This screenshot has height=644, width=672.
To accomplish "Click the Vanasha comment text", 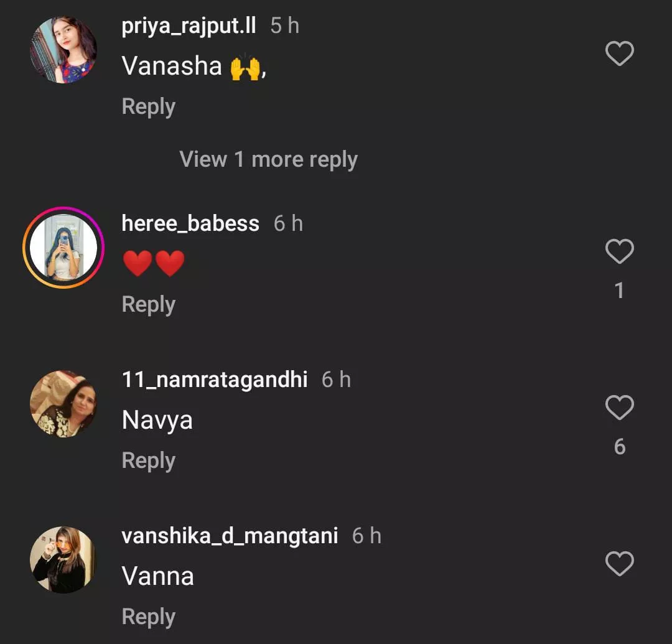I will 172,66.
